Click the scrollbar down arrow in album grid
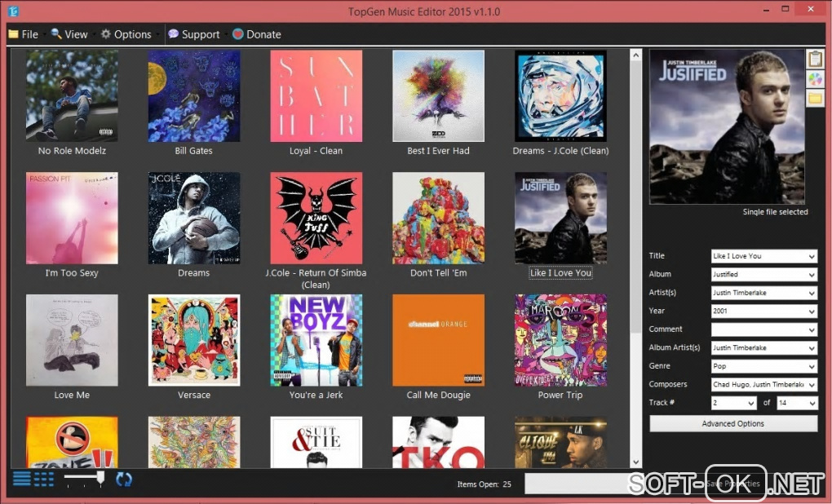Screen dimensions: 832x504 tap(635, 462)
